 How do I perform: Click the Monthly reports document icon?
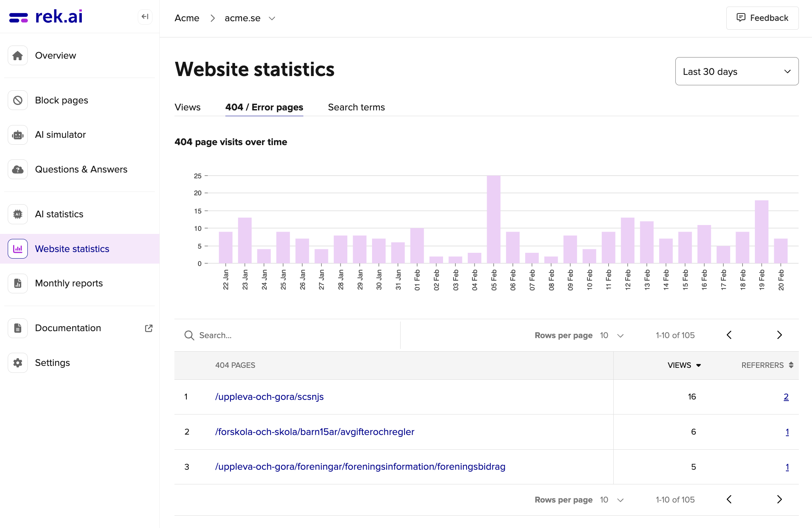click(x=18, y=283)
